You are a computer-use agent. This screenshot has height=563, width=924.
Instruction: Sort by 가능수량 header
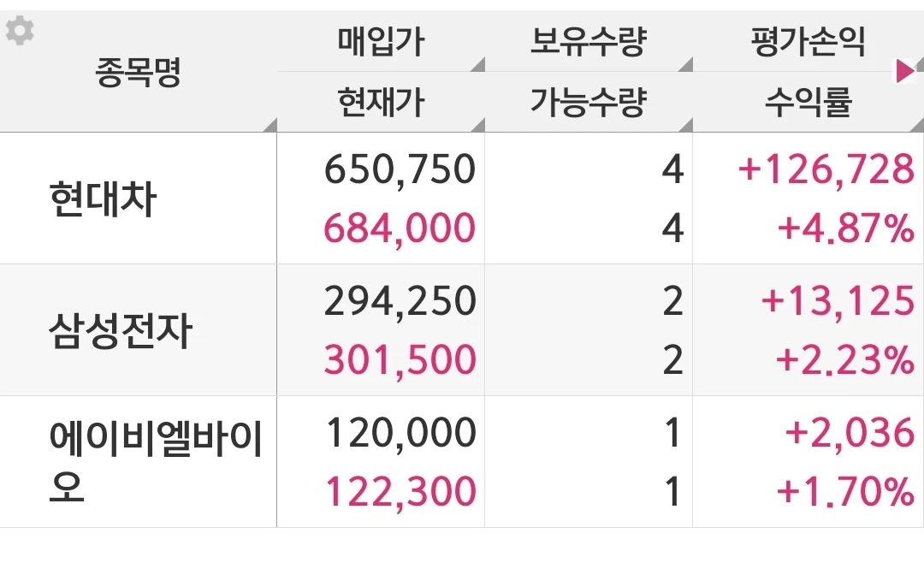(589, 102)
